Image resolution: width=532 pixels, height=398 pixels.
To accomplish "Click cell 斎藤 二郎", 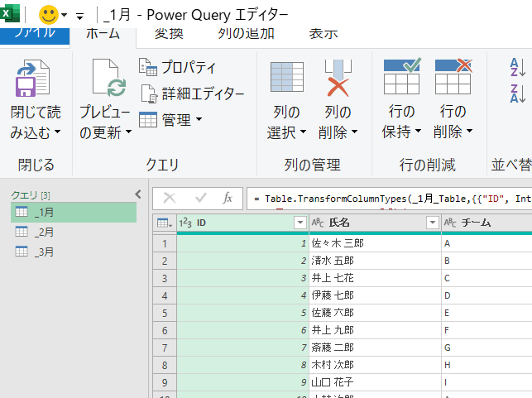I will (x=375, y=348).
